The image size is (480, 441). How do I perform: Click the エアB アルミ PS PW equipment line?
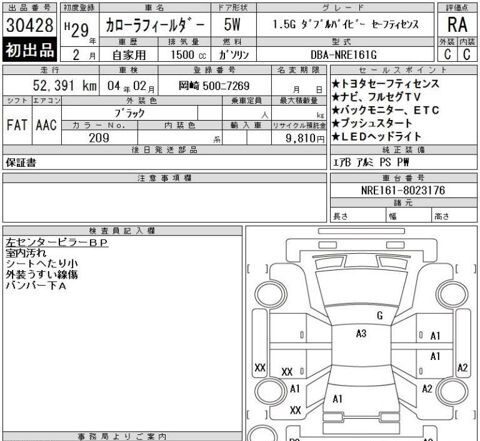tap(371, 162)
